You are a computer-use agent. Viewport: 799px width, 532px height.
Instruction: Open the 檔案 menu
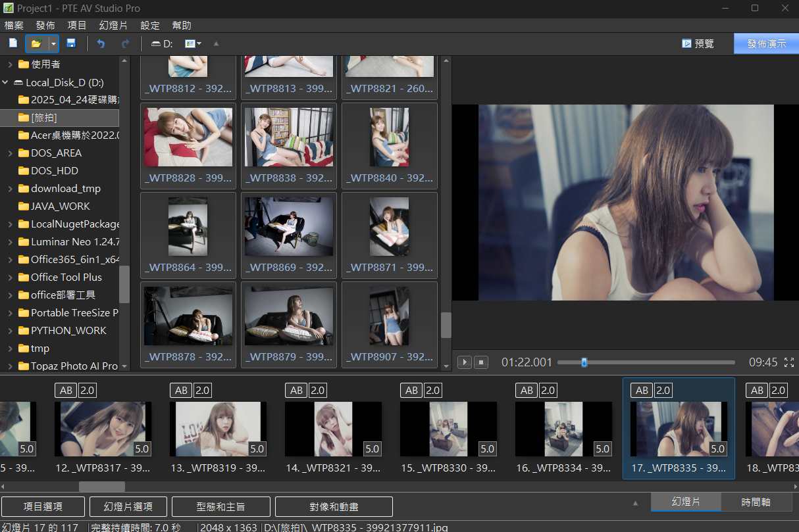(14, 25)
